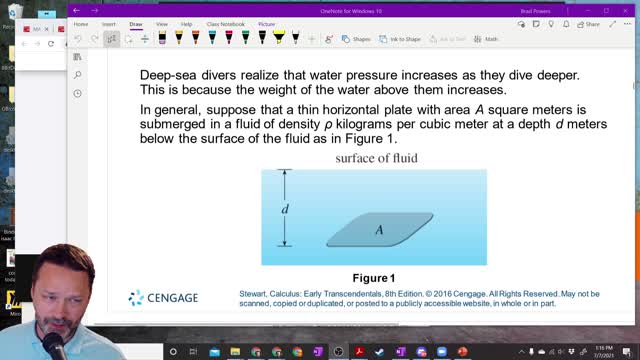The image size is (640, 360).
Task: Open the Class Notebook tab
Action: pos(226,24)
